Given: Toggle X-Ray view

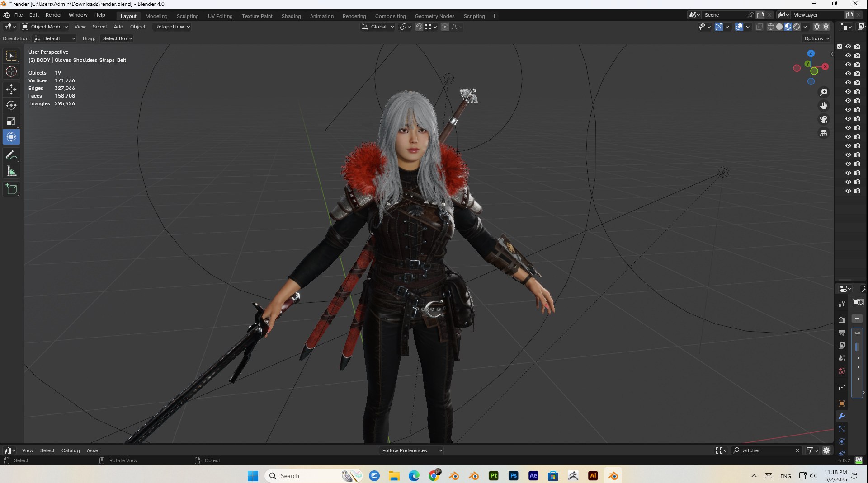Looking at the screenshot, I should coord(759,27).
